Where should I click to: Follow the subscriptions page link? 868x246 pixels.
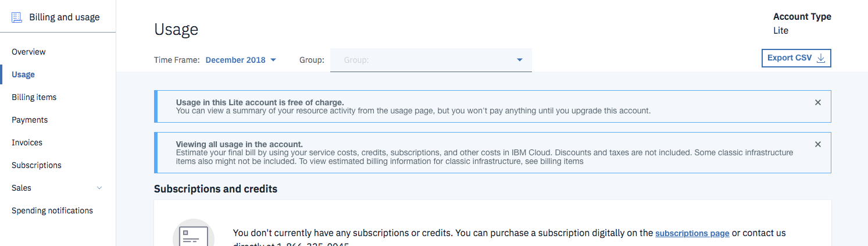pos(692,233)
